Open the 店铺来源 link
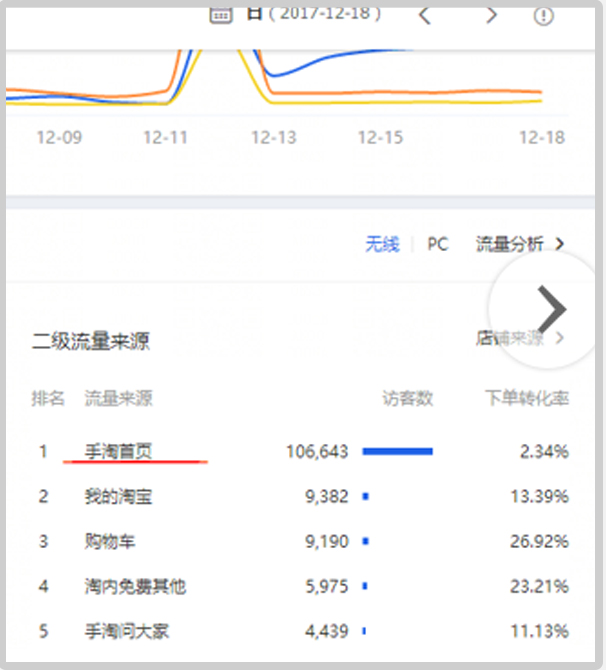The width and height of the screenshot is (606, 670). tap(509, 338)
